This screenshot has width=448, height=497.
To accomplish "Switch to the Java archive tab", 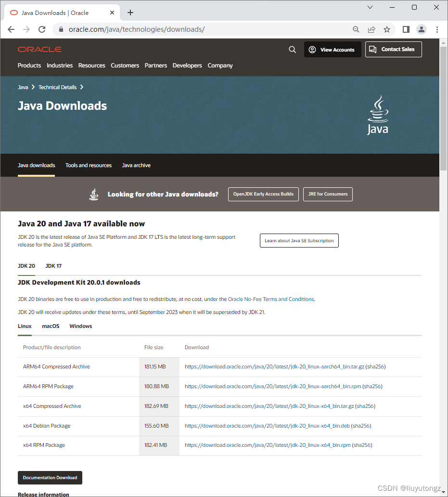I will pyautogui.click(x=136, y=165).
